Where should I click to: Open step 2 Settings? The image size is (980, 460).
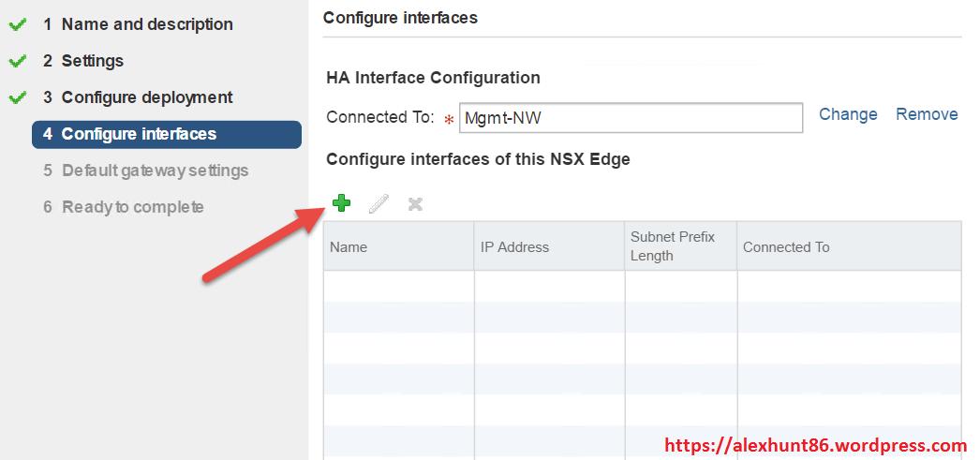point(92,61)
